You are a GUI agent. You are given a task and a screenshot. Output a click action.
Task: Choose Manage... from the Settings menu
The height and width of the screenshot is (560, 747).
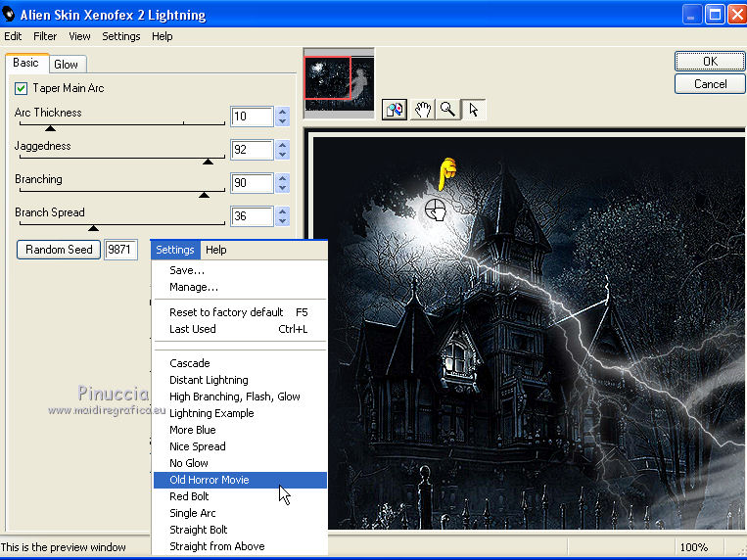click(240, 287)
